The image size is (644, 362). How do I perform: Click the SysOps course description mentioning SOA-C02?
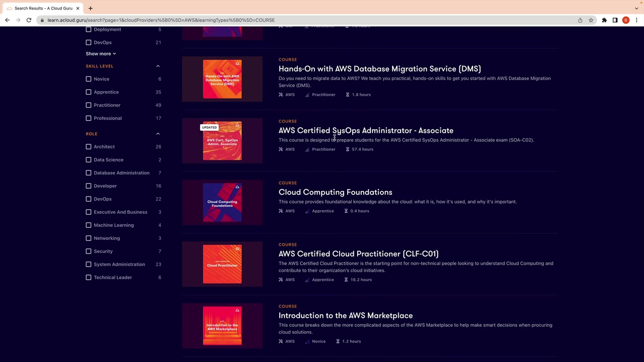(406, 140)
